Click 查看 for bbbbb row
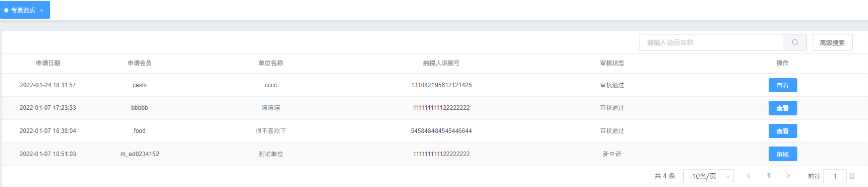This screenshot has width=868, height=187. pyautogui.click(x=782, y=108)
